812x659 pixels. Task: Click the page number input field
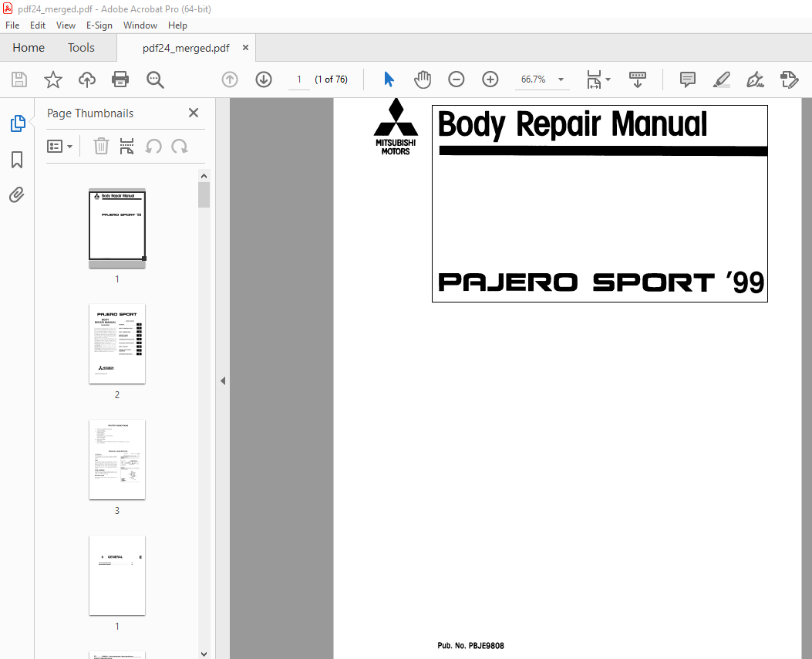[298, 79]
